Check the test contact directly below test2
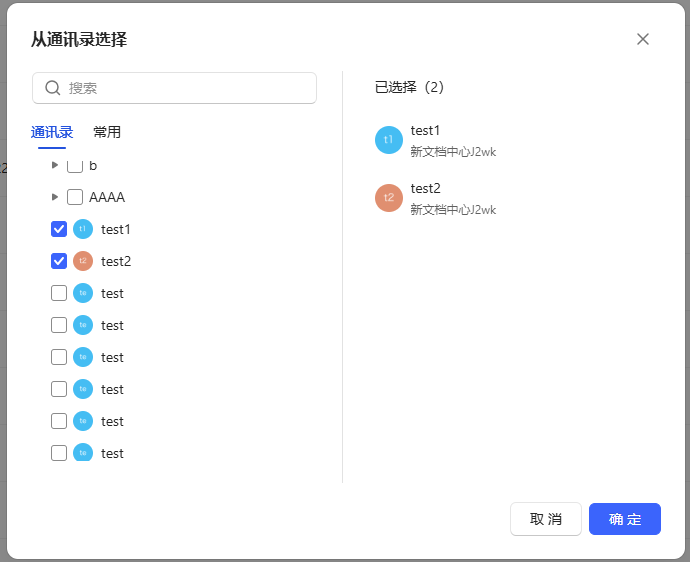The image size is (690, 562). (x=59, y=293)
